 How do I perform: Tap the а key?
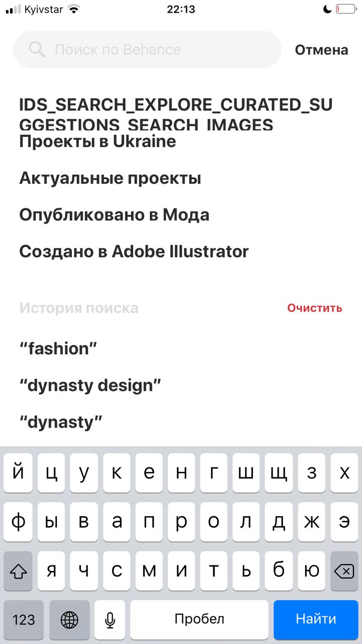(x=117, y=522)
